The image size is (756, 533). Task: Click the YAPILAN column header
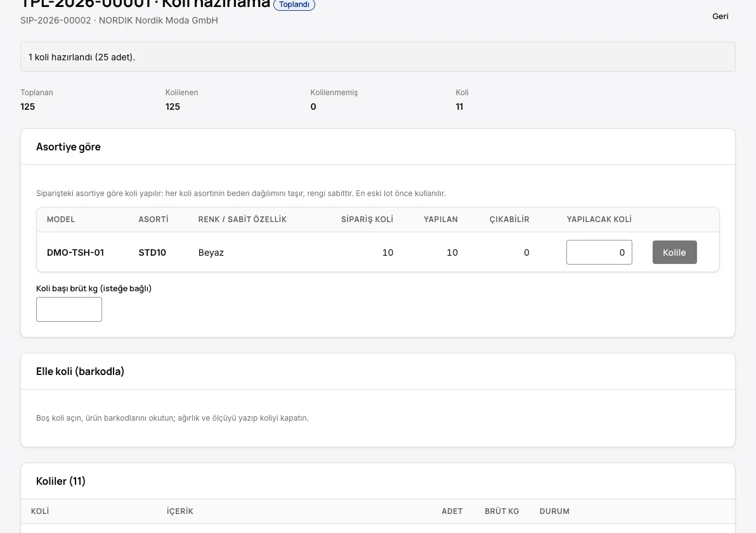point(441,220)
